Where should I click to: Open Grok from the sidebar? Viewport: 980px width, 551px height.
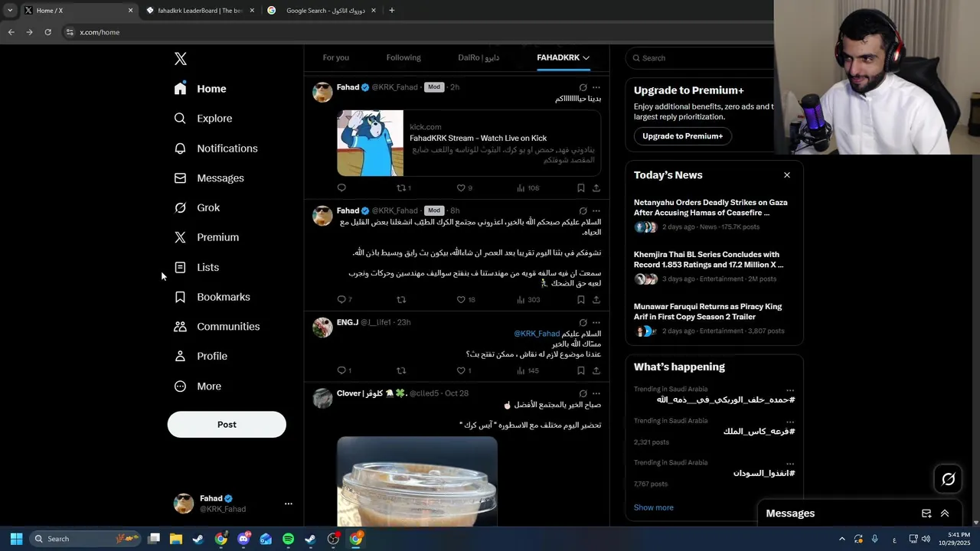click(197, 208)
